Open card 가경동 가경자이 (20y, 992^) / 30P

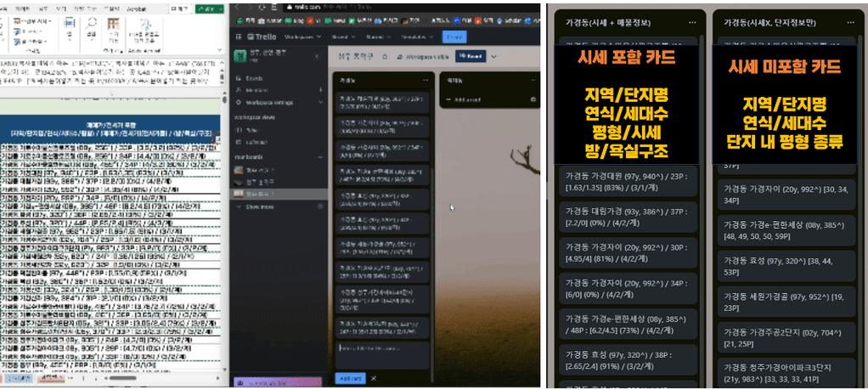(x=628, y=252)
